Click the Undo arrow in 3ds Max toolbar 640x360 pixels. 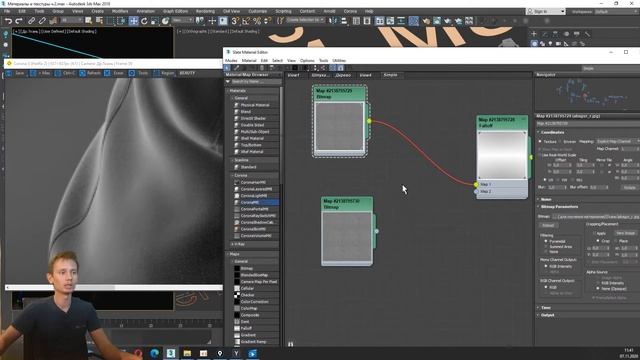coord(8,21)
